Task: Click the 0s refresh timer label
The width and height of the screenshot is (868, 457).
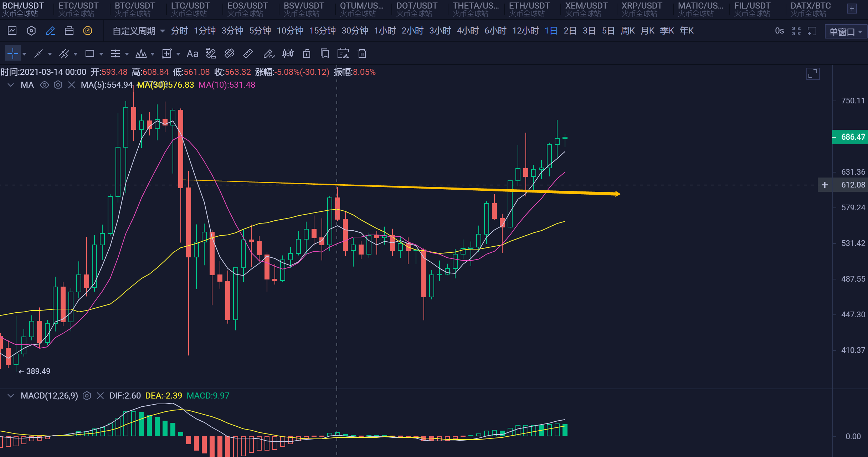Action: pos(779,31)
